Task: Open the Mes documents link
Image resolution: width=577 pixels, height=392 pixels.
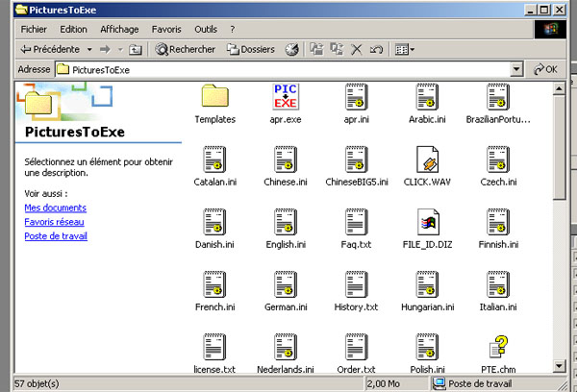Action: [55, 208]
